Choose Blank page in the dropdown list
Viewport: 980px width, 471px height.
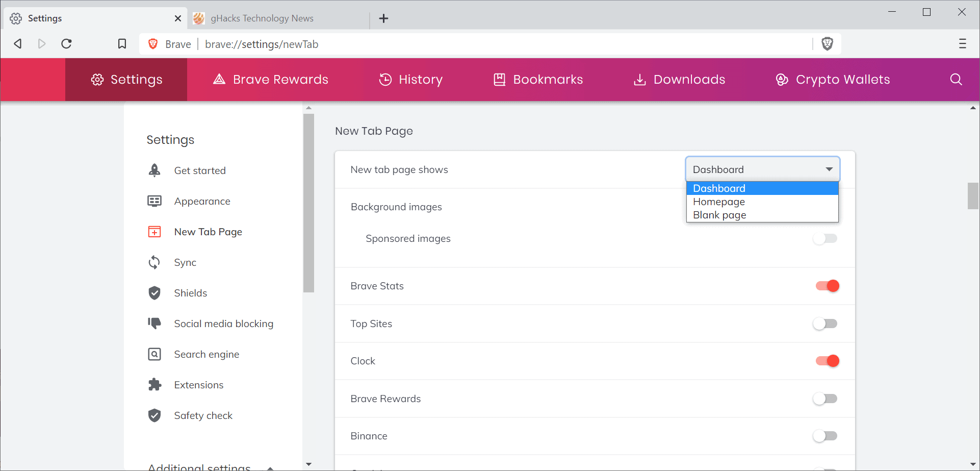762,215
